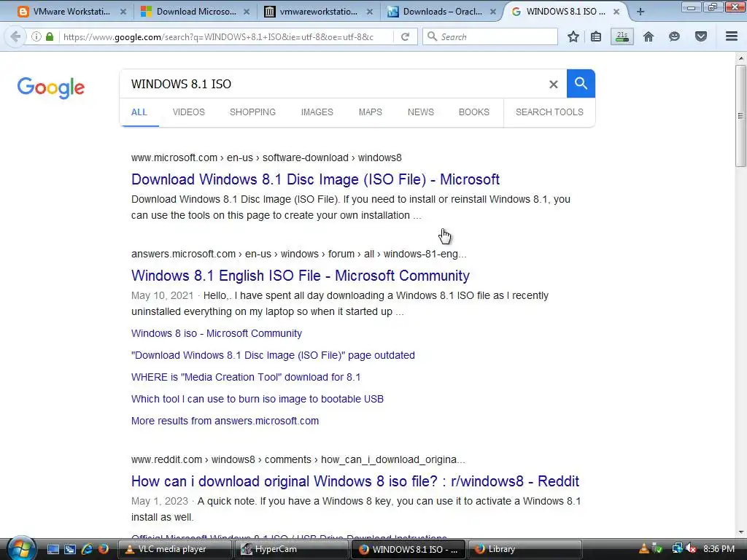
Task: Select the ALL search filter
Action: tap(139, 112)
